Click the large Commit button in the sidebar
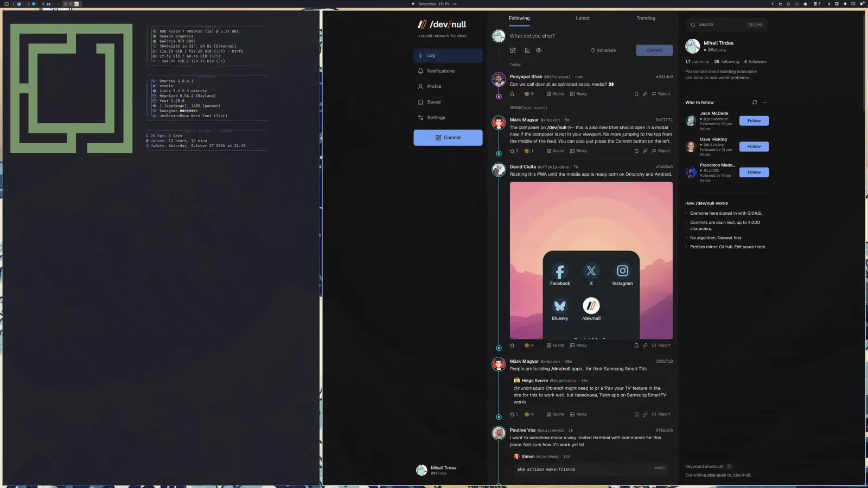Screen dimensions: 868x488 click(448, 138)
